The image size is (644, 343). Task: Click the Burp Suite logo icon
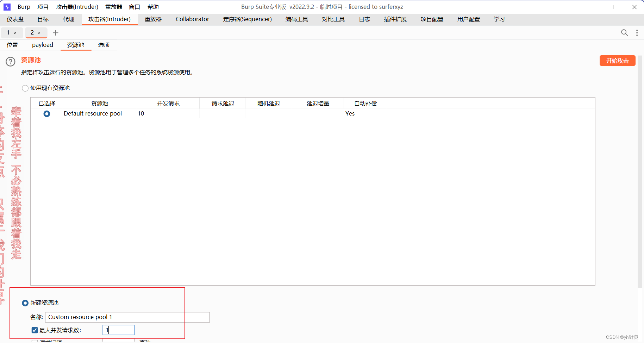click(7, 7)
